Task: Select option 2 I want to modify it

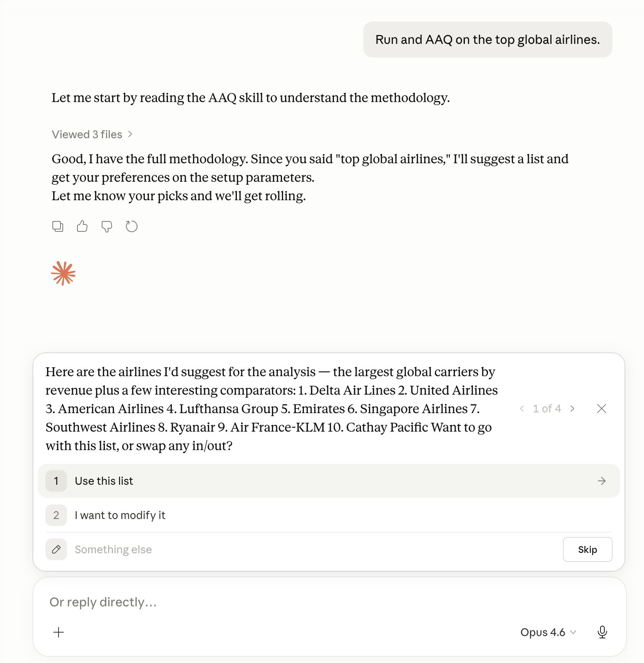Action: pyautogui.click(x=329, y=515)
